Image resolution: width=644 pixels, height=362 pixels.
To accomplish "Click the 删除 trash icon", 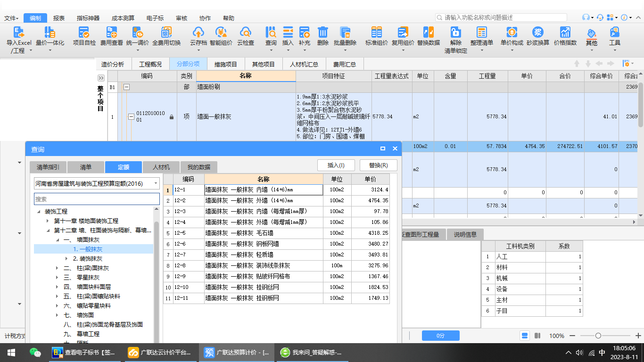I will pos(323,32).
